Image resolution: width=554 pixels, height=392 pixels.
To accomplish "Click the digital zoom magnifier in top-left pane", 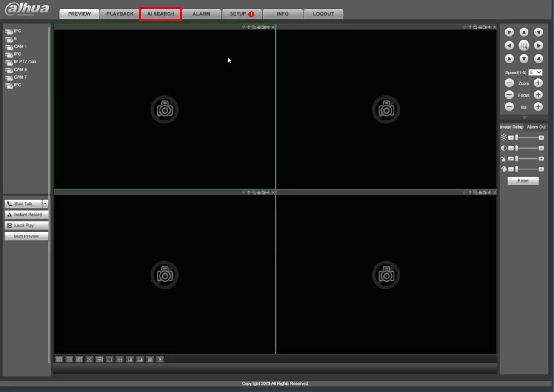I will [254, 27].
